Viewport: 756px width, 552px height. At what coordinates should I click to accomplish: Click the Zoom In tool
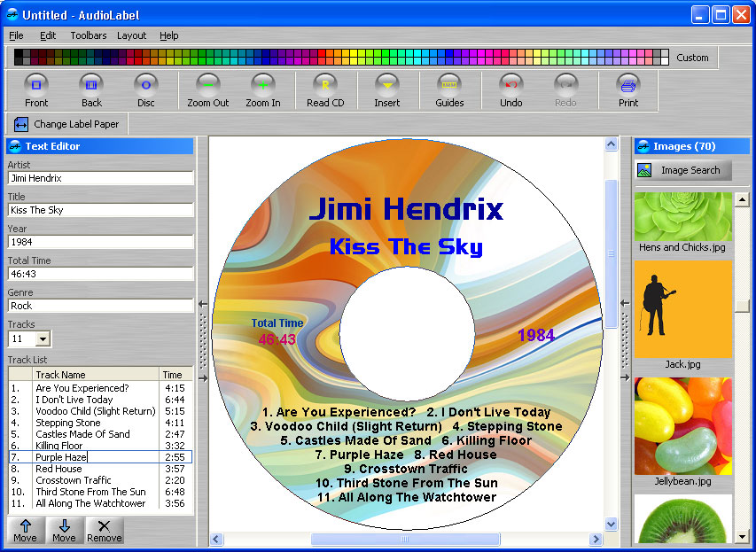pyautogui.click(x=262, y=90)
